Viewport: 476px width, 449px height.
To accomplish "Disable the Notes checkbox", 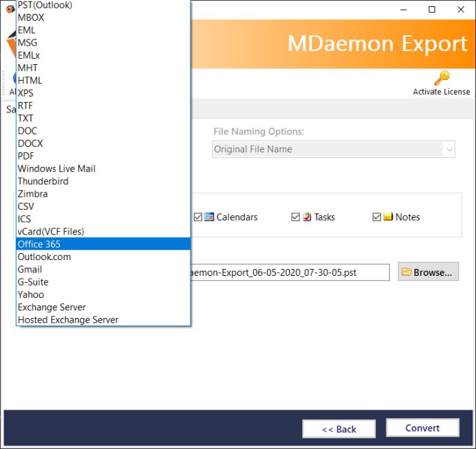I will click(377, 217).
